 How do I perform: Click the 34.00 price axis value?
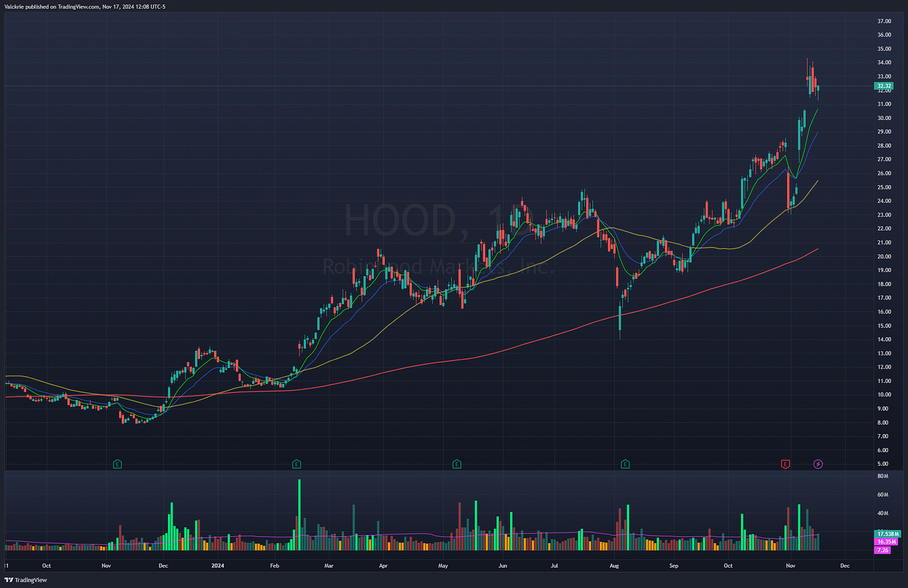coord(884,62)
